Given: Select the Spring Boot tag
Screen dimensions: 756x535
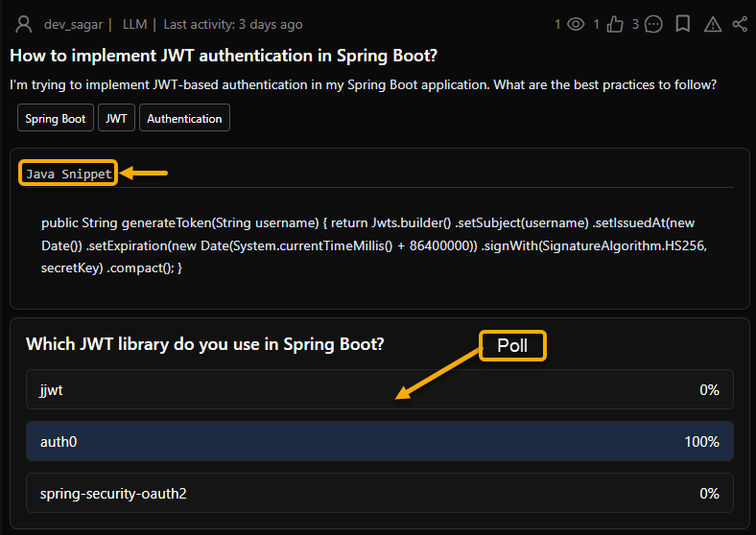Looking at the screenshot, I should pyautogui.click(x=56, y=119).
